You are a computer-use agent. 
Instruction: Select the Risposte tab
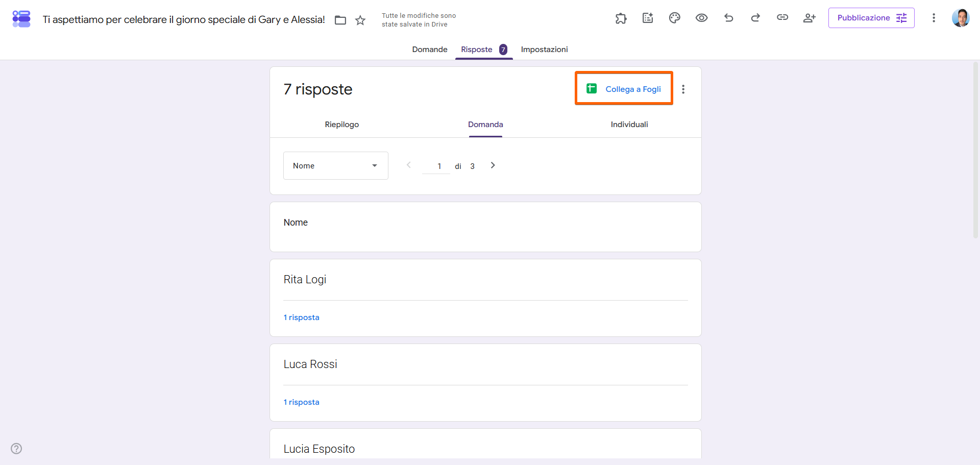coord(484,50)
